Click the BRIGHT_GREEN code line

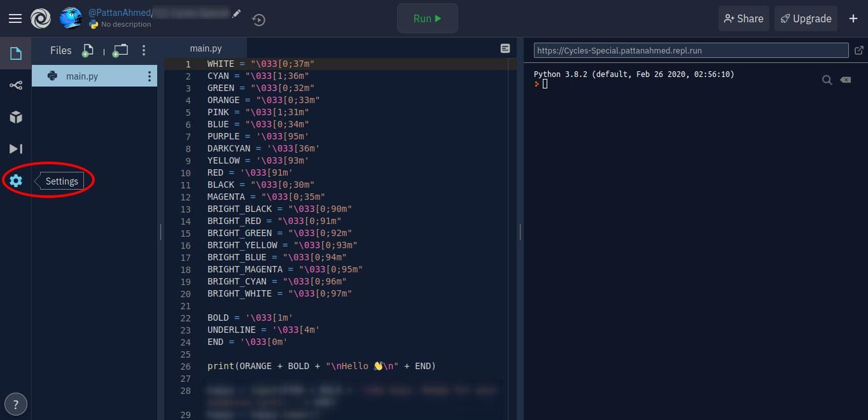click(280, 234)
